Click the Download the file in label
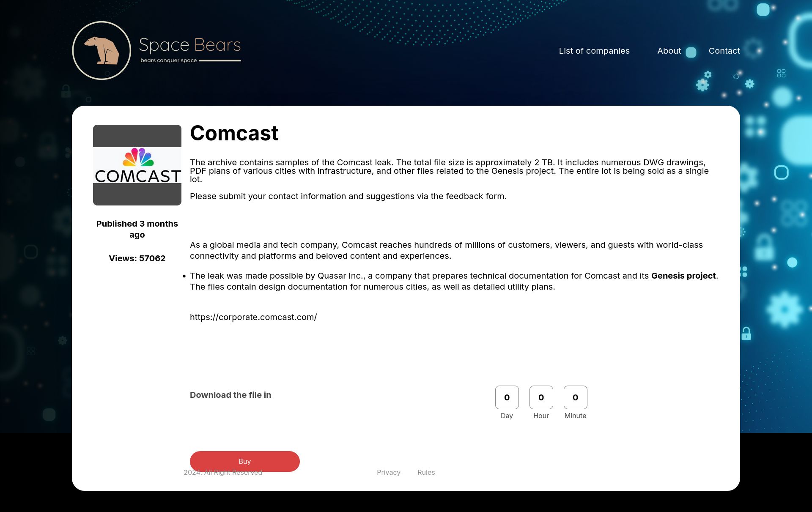The width and height of the screenshot is (812, 512). 230,395
